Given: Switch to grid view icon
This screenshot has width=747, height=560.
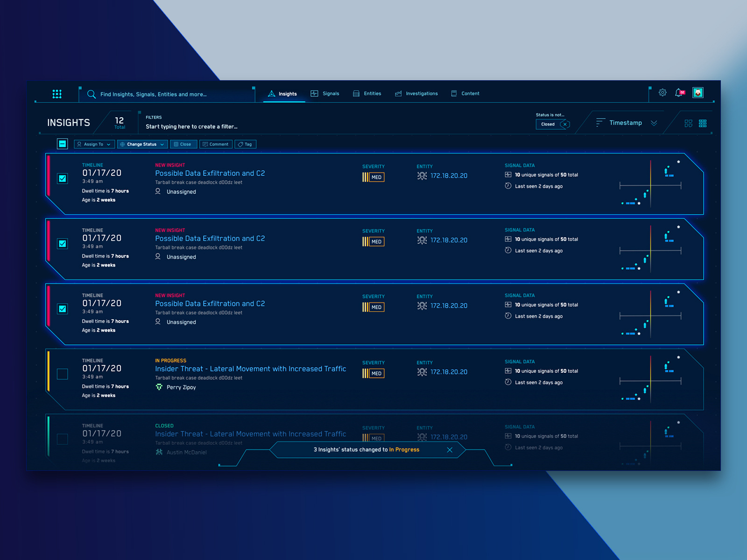Looking at the screenshot, I should click(689, 123).
